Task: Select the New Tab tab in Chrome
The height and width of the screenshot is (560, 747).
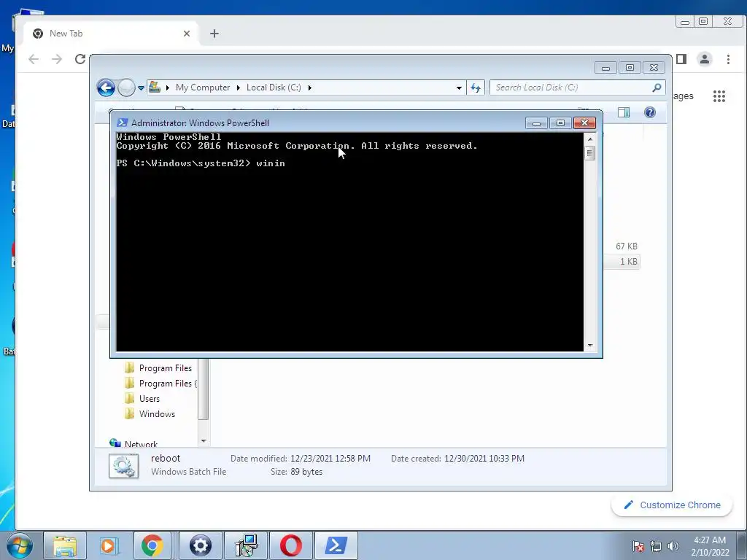Action: click(111, 34)
